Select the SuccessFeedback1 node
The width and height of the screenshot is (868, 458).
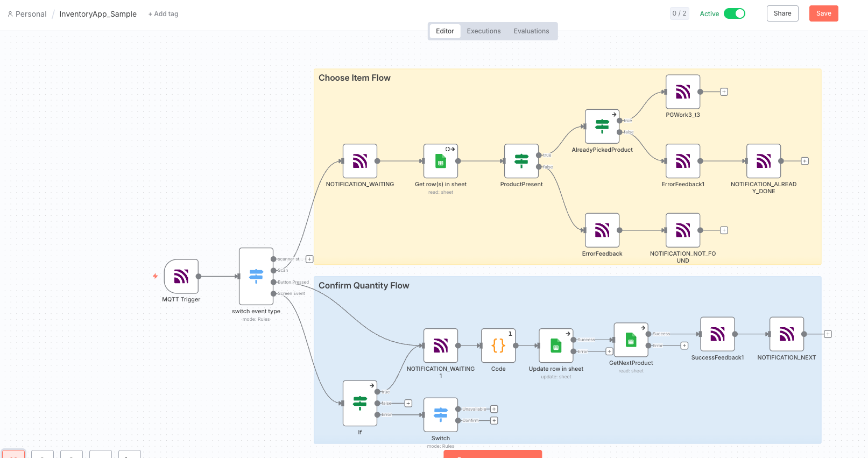pyautogui.click(x=717, y=334)
